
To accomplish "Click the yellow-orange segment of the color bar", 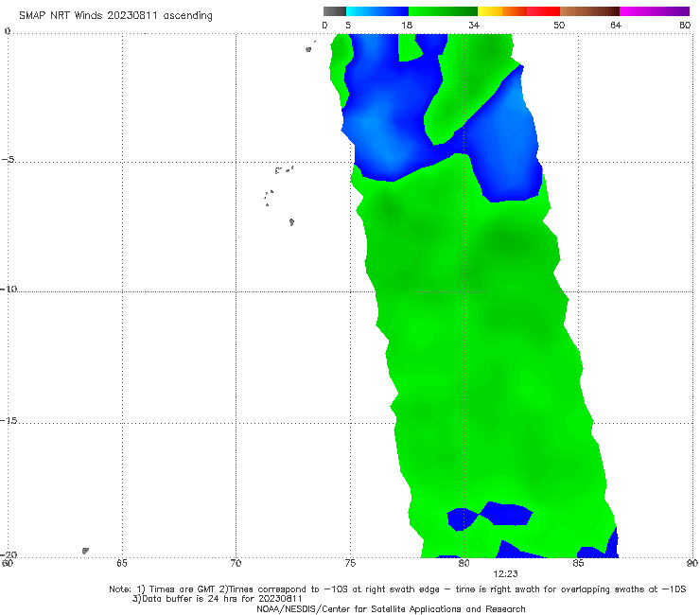I will [x=502, y=11].
